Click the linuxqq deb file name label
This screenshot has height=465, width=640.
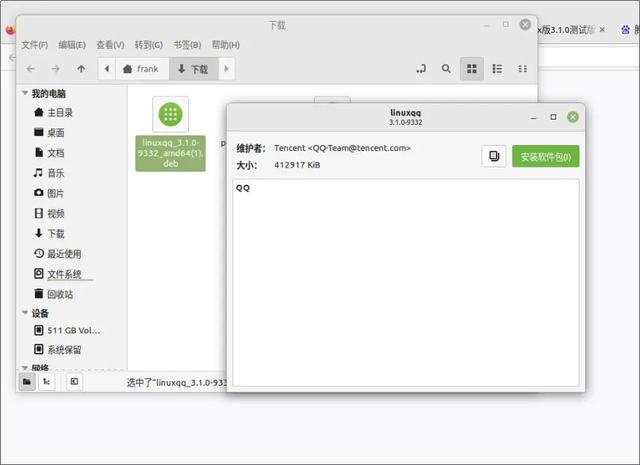pos(171,153)
